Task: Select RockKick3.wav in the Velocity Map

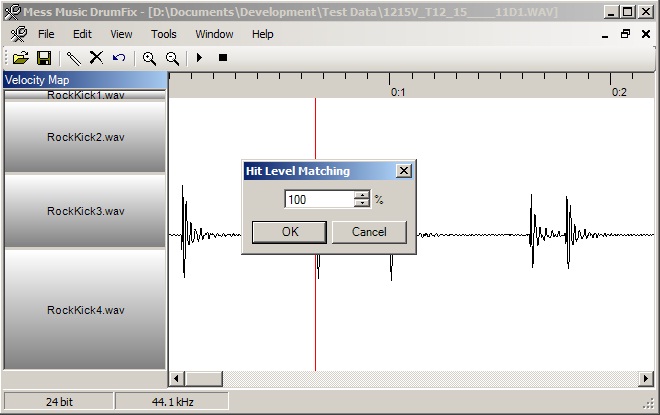Action: [85, 211]
